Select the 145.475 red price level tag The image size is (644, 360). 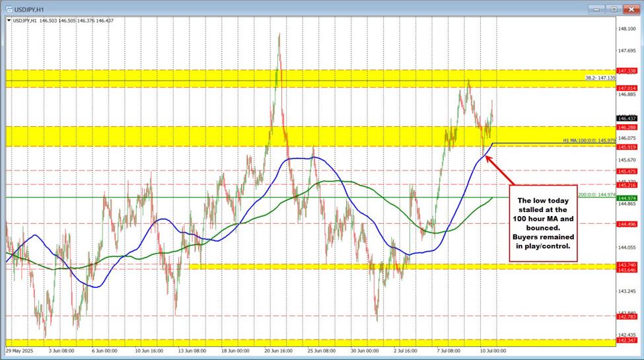[627, 171]
